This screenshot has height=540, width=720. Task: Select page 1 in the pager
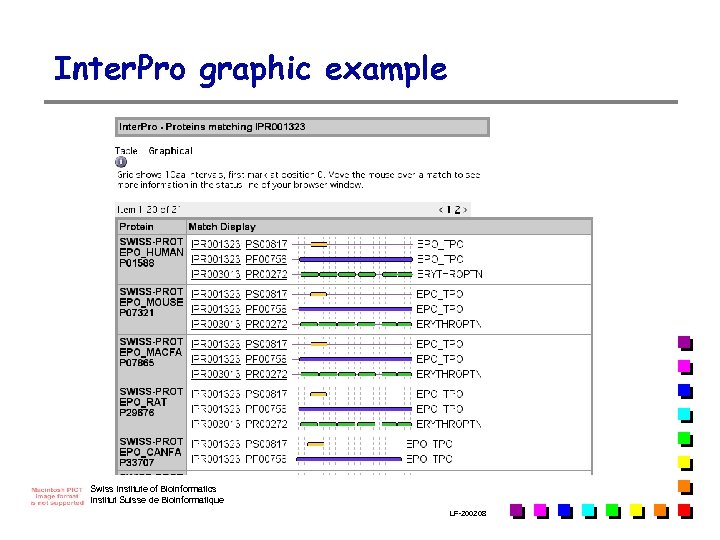click(x=449, y=210)
